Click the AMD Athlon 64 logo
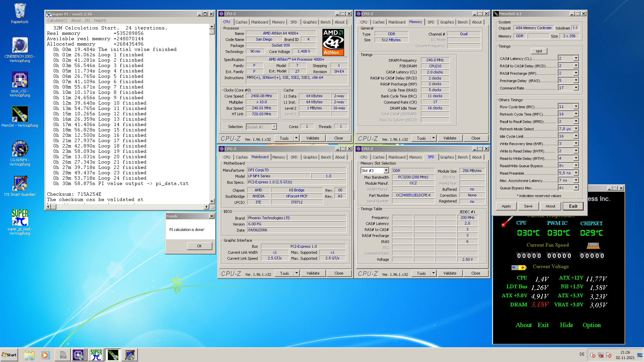Viewport: 644px width, 362px height. click(333, 42)
